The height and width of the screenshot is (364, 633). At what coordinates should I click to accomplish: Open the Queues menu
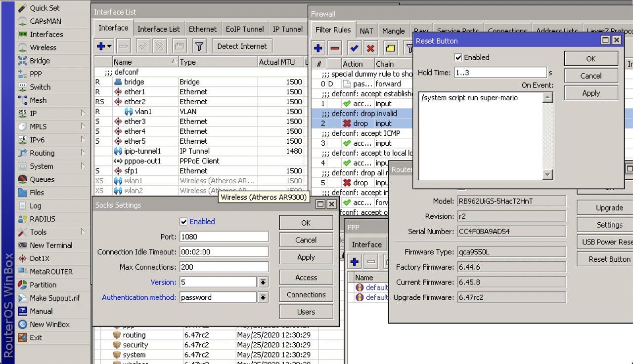coord(42,179)
